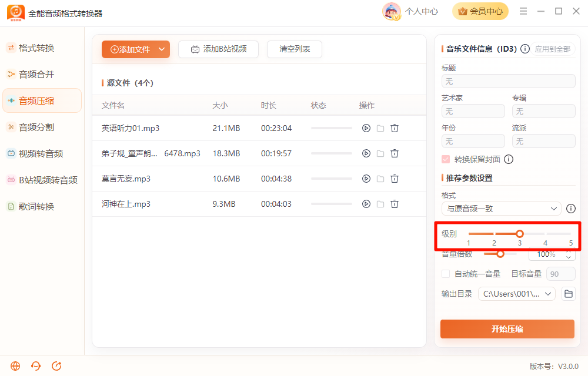Image resolution: width=588 pixels, height=376 pixels.
Task: Clear the list with 清空列表
Action: 295,49
